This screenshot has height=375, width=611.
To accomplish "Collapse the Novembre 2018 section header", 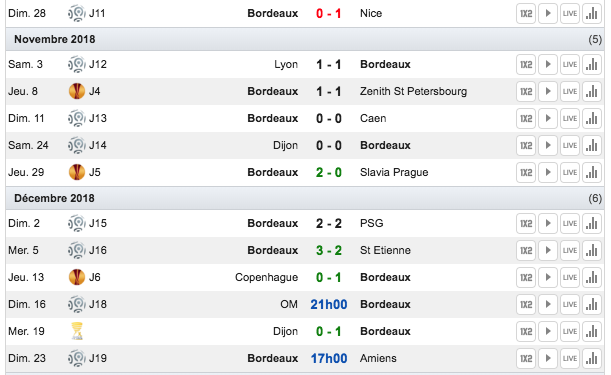I will coord(305,39).
